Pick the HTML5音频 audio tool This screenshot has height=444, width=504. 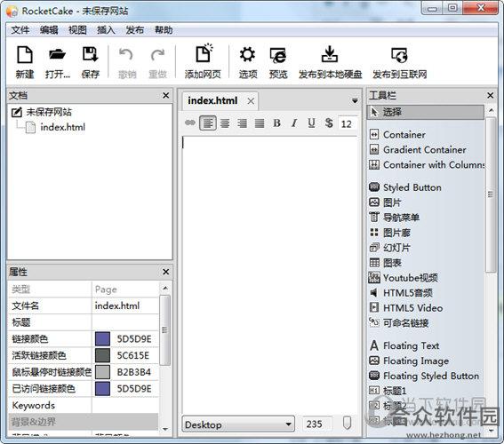pos(401,293)
